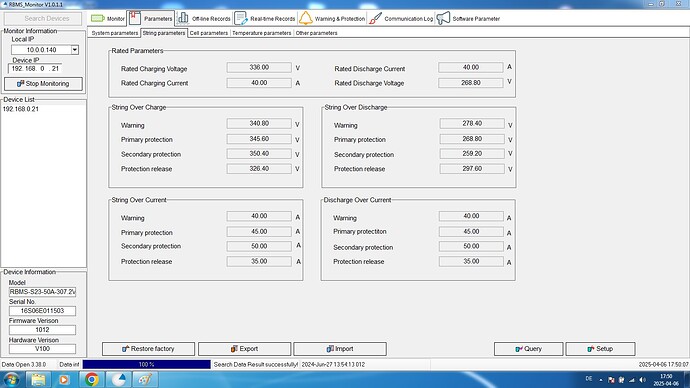Click the network icon in system tray
This screenshot has width=690, height=388.
(x=632, y=380)
